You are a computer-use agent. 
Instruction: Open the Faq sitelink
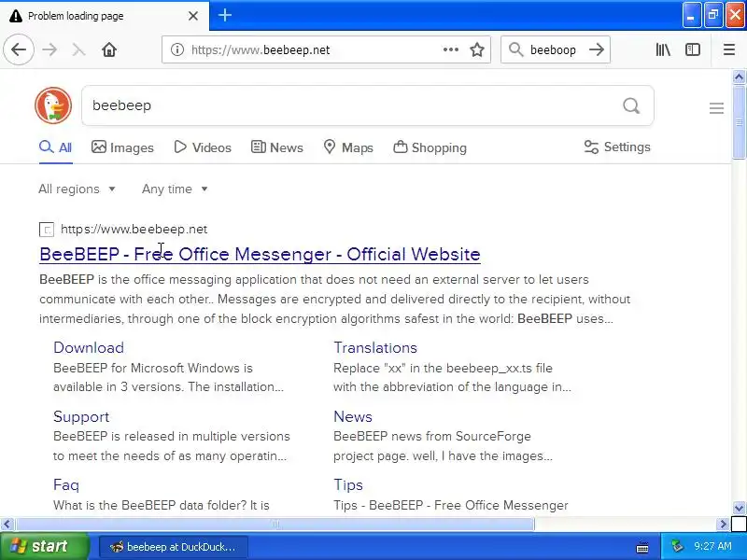pos(66,484)
